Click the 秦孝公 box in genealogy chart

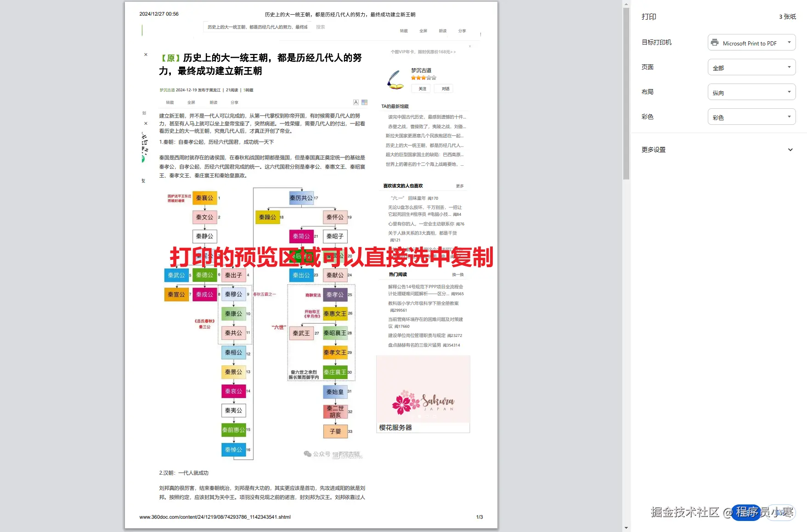pos(335,295)
